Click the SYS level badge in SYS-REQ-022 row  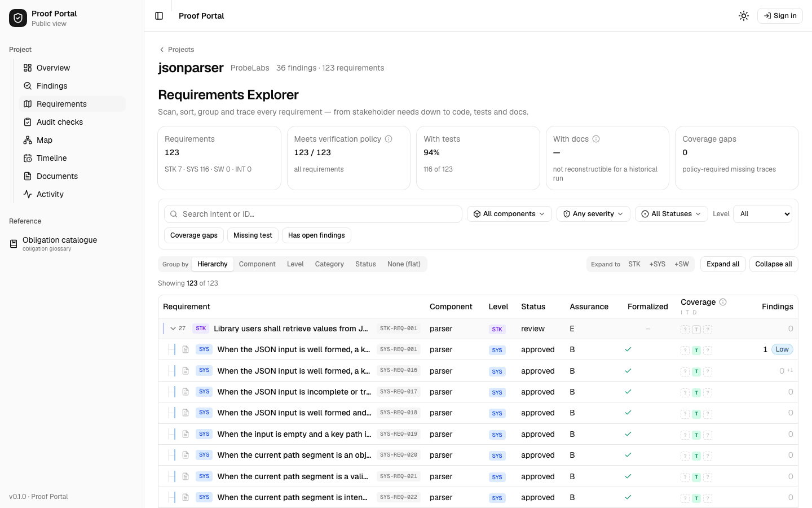click(x=497, y=498)
